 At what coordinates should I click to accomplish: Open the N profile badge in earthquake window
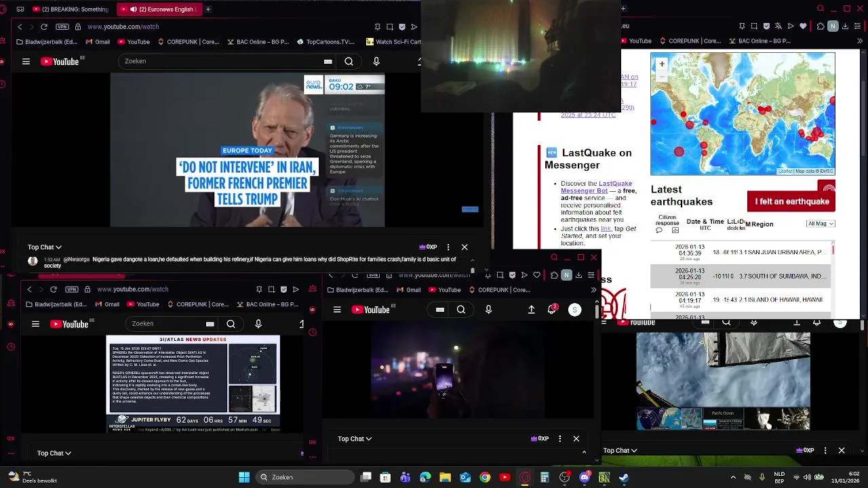point(833,26)
